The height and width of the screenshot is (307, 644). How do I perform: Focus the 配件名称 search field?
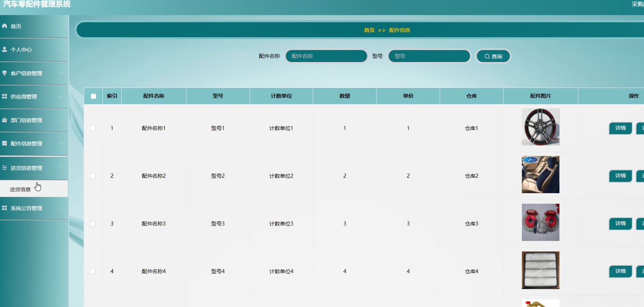pyautogui.click(x=327, y=56)
